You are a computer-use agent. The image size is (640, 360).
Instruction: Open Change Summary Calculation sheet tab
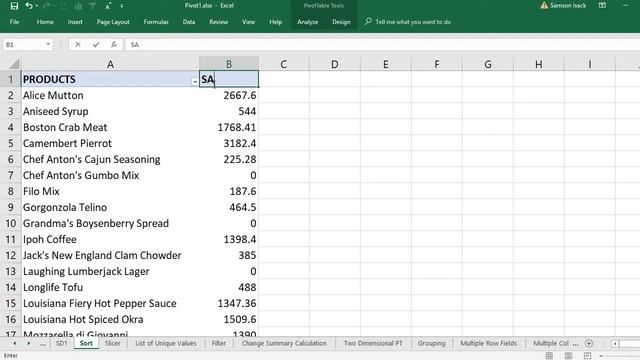point(284,343)
